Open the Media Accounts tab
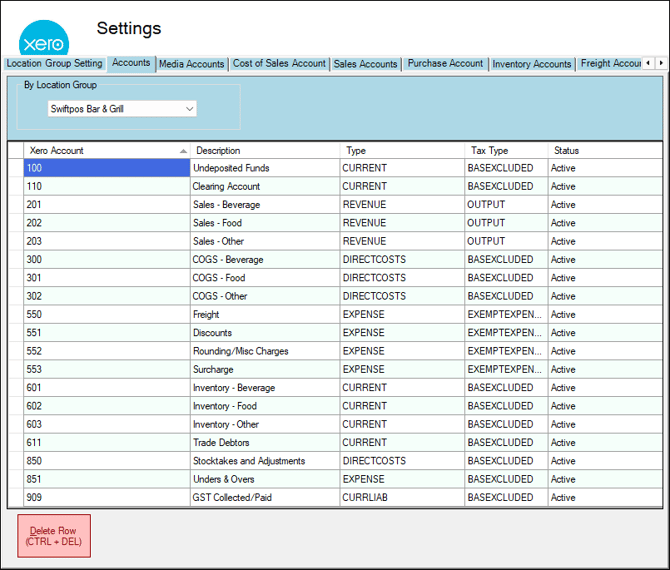Screen dimensions: 670x570 191,64
